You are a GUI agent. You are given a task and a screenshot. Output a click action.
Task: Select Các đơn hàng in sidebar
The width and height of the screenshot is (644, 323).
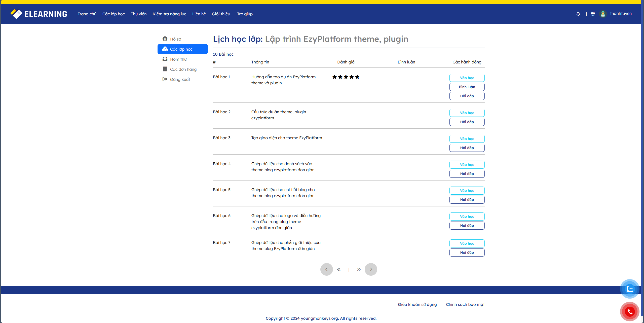[x=183, y=69]
